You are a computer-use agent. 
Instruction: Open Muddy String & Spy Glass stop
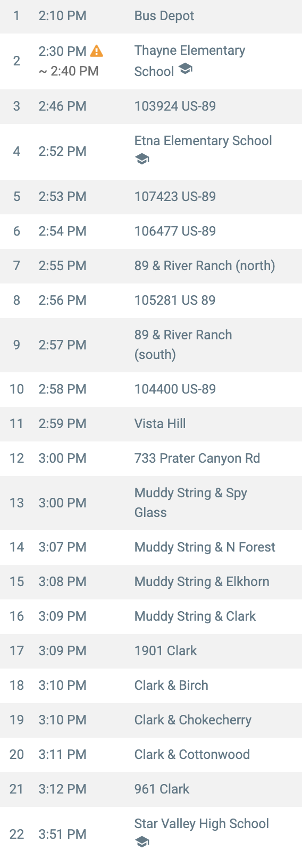151,503
